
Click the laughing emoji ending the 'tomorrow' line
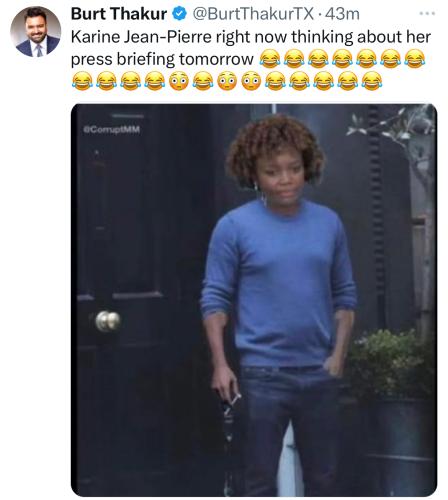(x=414, y=59)
